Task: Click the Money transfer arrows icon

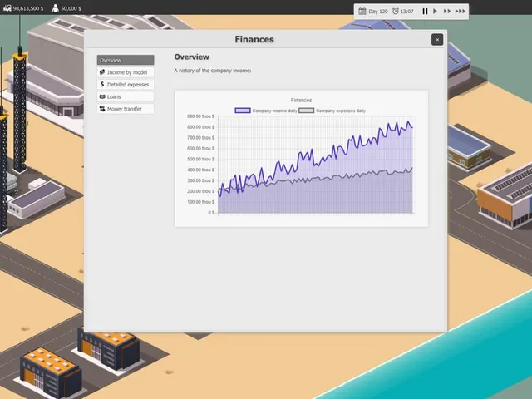Action: (102, 109)
